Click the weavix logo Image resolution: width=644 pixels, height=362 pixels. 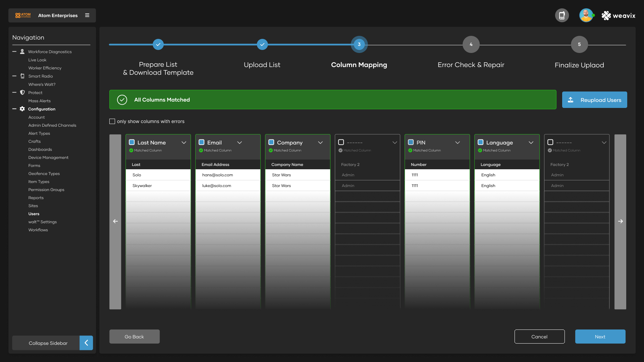[619, 15]
